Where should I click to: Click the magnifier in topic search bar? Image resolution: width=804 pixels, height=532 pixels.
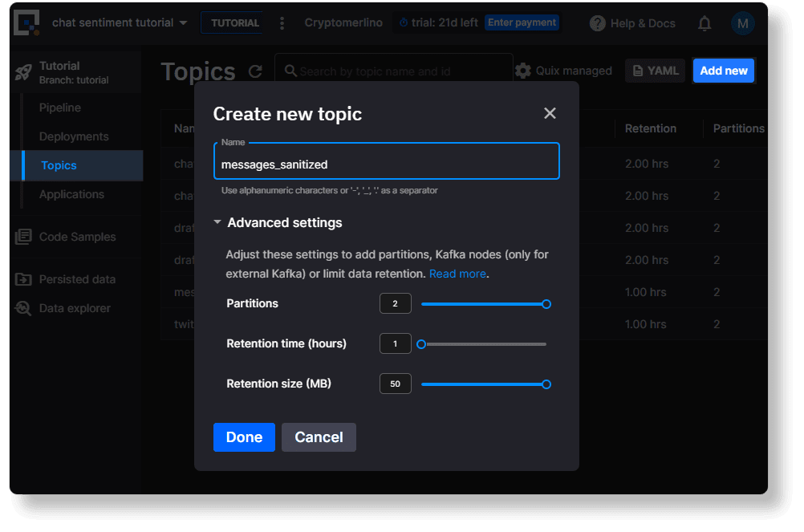pyautogui.click(x=290, y=71)
